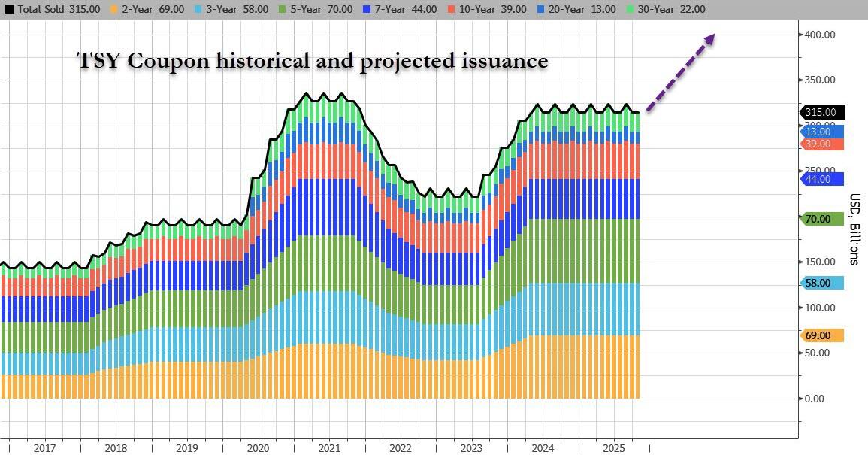
Task: Click the USD, Billions axis label
Action: [x=854, y=229]
